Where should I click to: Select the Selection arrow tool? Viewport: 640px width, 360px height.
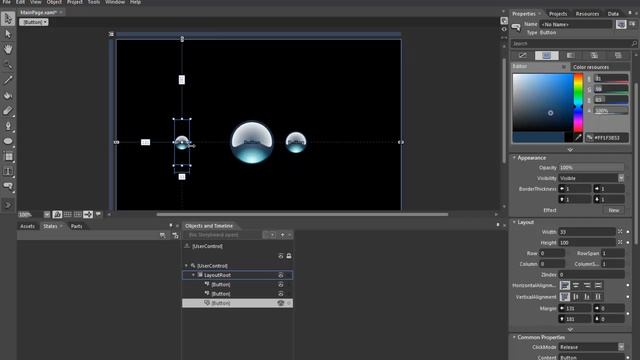pyautogui.click(x=8, y=19)
